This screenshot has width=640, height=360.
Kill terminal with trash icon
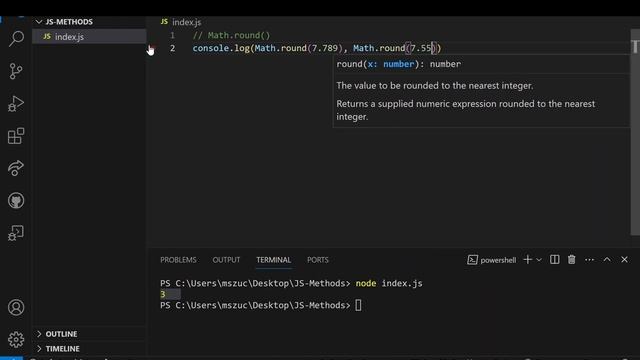[x=571, y=260]
